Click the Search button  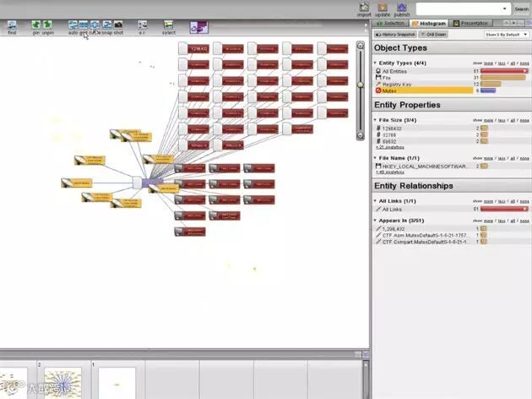[x=522, y=8]
